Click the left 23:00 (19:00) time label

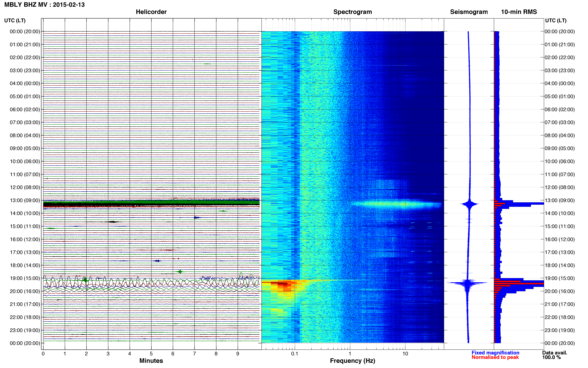click(x=25, y=330)
